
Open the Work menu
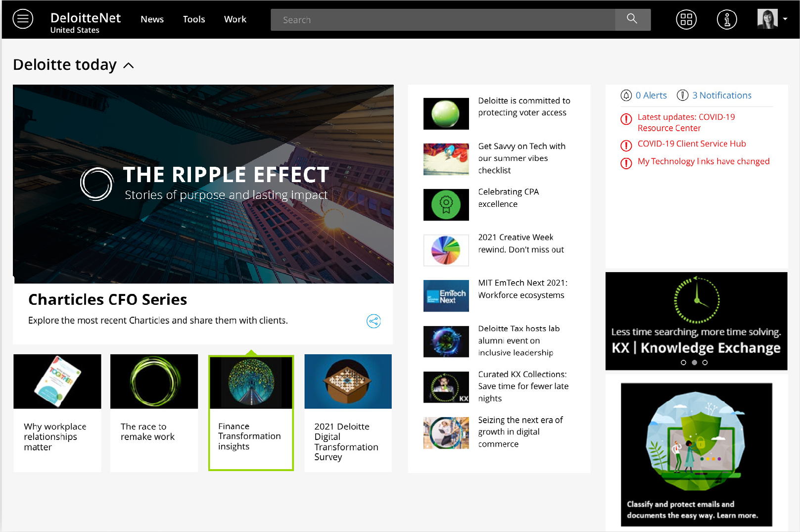pos(235,19)
